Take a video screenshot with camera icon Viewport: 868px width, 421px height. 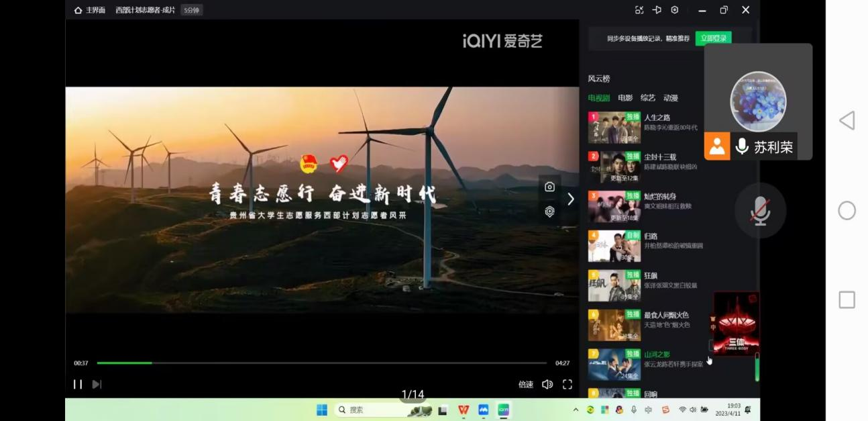tap(549, 187)
